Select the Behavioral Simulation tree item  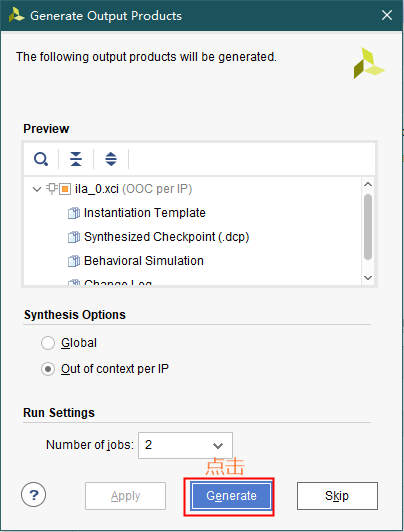(144, 261)
